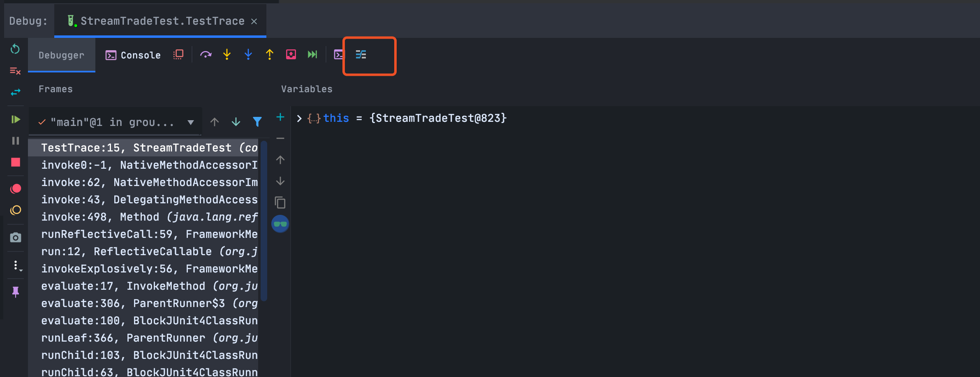The image size is (980, 377).
Task: Click the Step Out up-arrow icon
Action: (x=270, y=54)
